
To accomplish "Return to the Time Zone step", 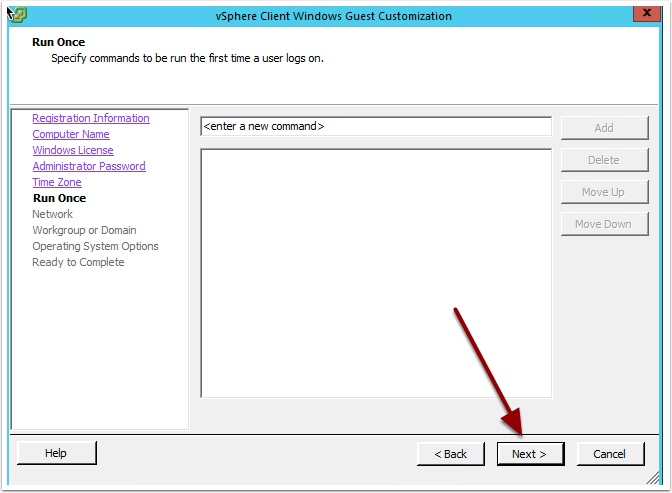I will 57,182.
